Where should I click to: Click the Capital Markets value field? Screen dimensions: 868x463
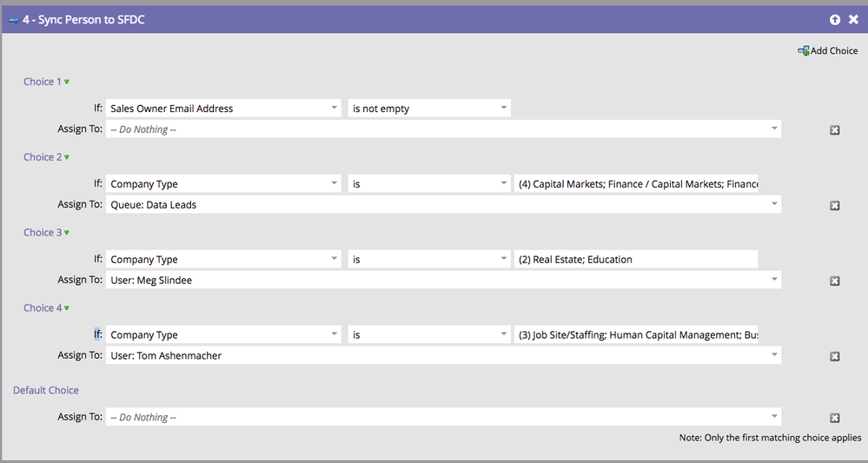[x=634, y=184]
